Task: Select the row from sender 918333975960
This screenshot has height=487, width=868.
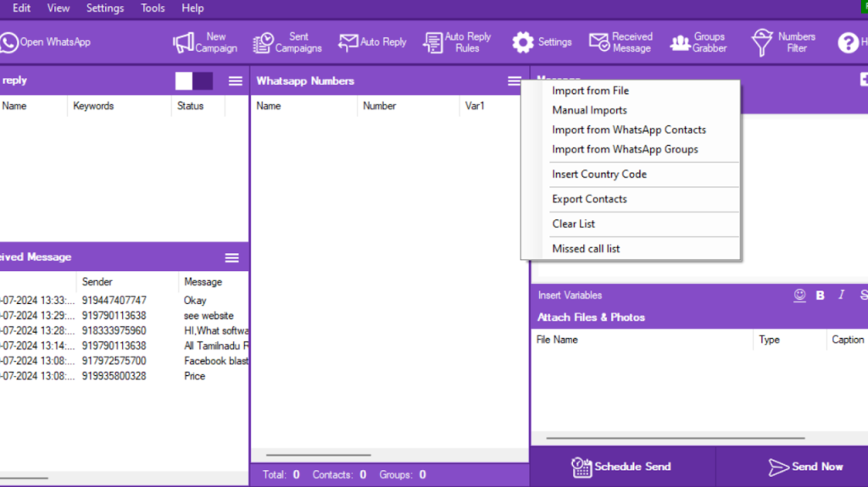Action: 125,330
